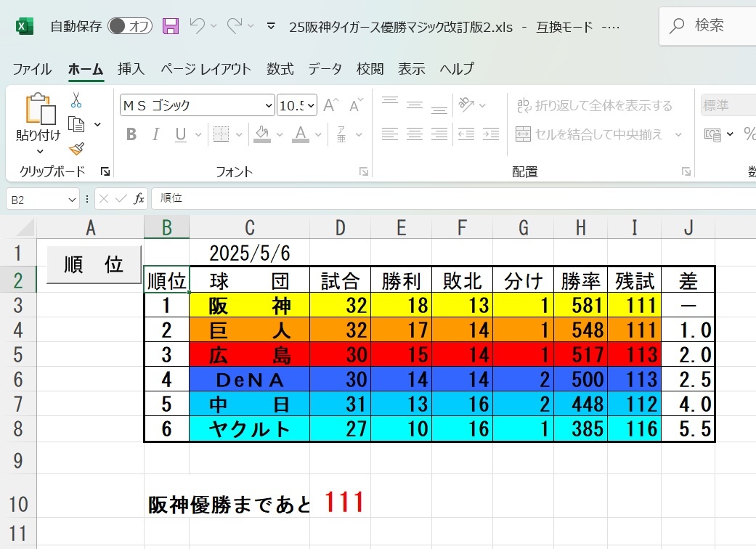Switch to the ホーム tab
This screenshot has height=549, width=756.
[x=86, y=69]
